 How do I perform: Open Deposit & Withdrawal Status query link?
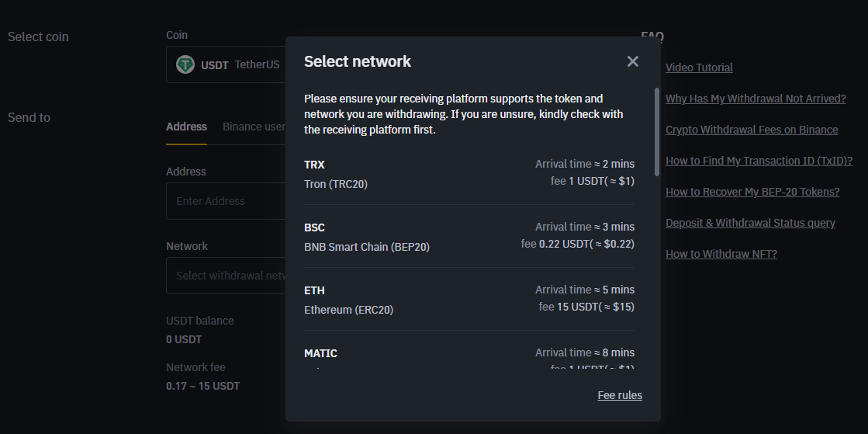750,223
